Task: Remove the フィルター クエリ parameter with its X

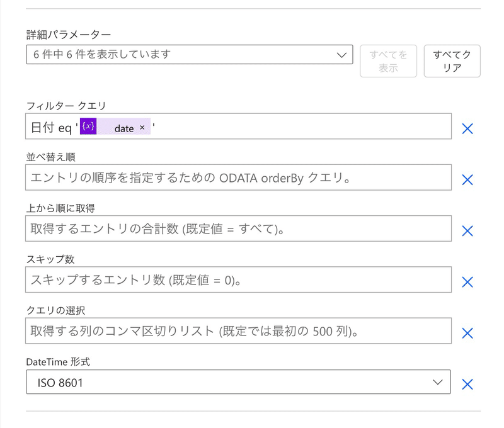Action: click(467, 128)
